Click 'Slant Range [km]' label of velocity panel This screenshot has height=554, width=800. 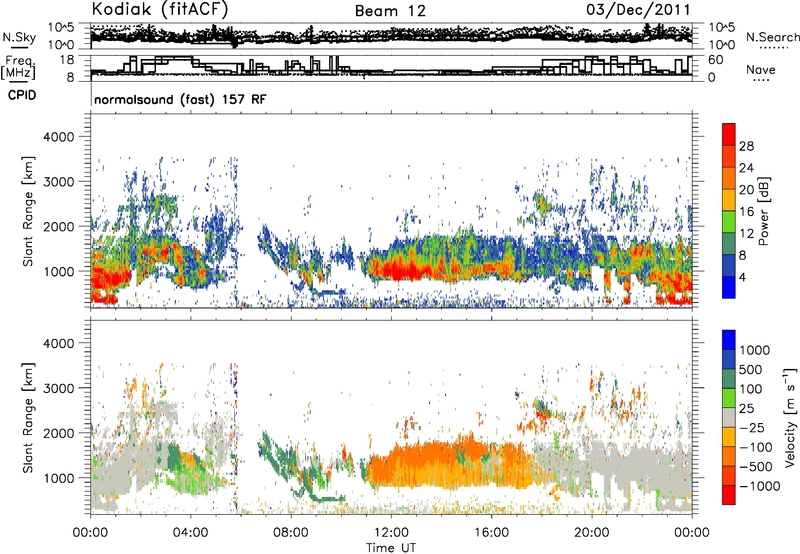tap(28, 417)
